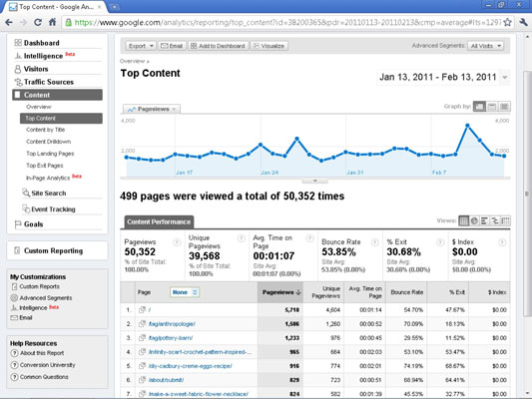The image size is (532, 399).
Task: Open Common Questions help link
Action: coord(44,377)
